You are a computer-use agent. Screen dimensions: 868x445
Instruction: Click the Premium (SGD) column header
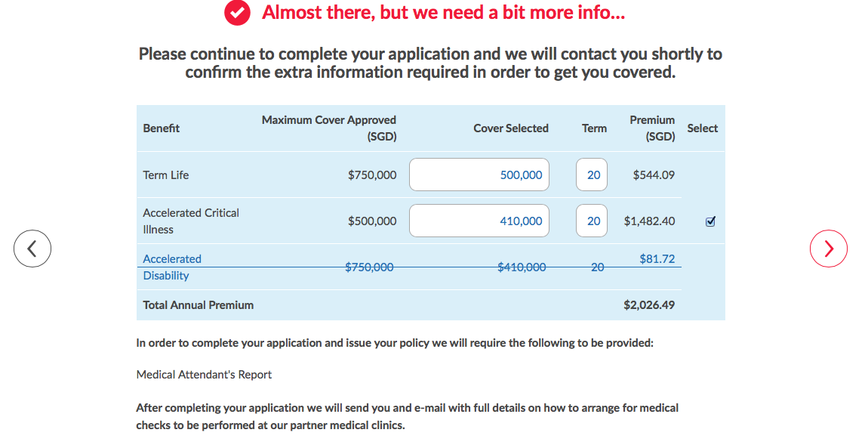[x=652, y=128]
